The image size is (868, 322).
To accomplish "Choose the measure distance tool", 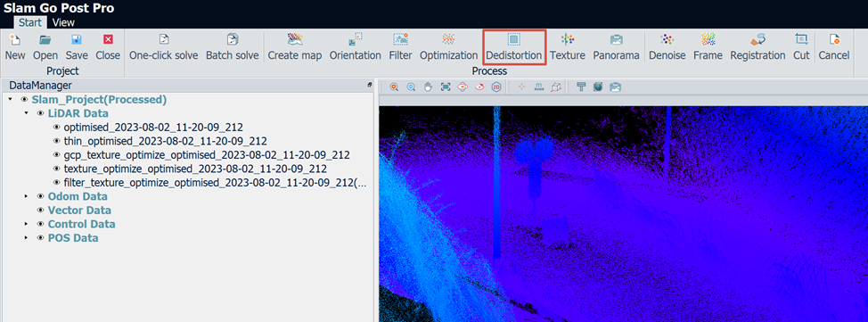I will [x=538, y=87].
